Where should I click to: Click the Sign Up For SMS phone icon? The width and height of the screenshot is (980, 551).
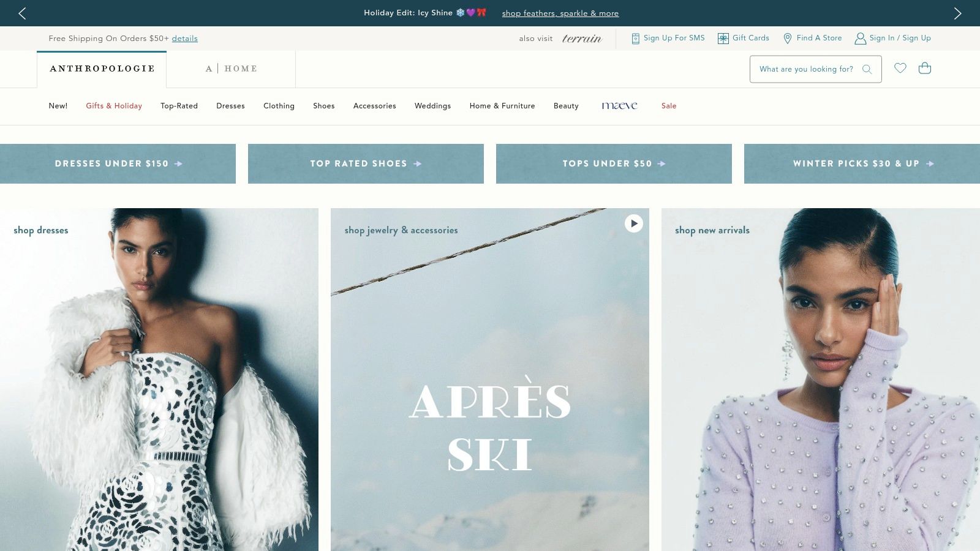635,38
